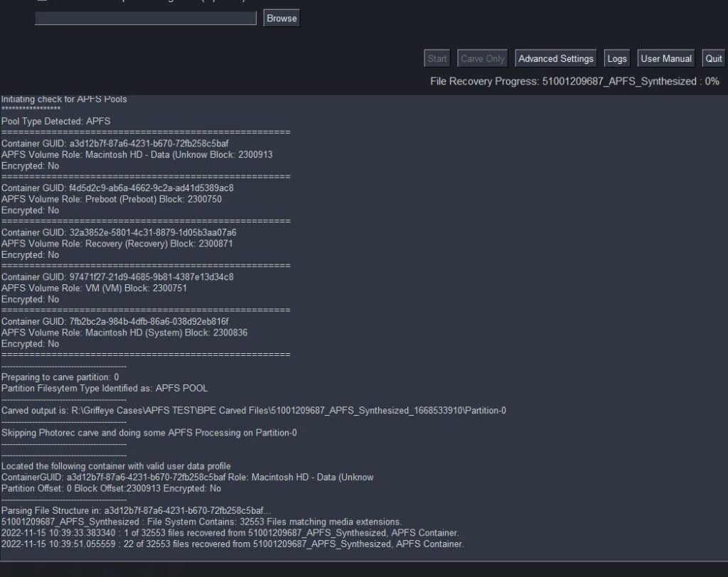
Task: Quit the application
Action: coord(713,58)
